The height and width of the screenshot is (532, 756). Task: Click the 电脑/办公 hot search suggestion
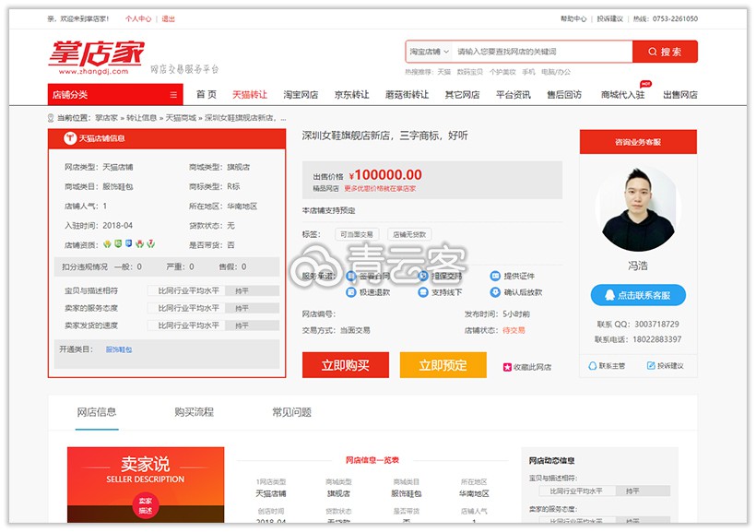tap(556, 72)
